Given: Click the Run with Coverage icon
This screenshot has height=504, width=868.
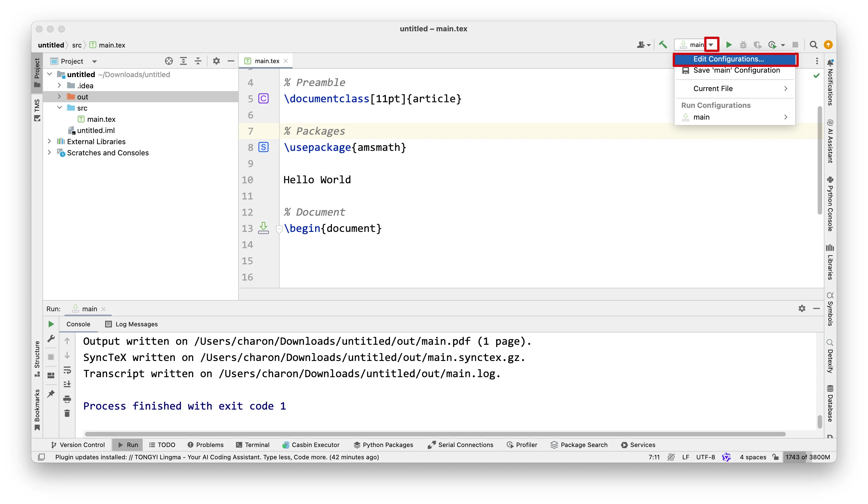Looking at the screenshot, I should (x=757, y=45).
